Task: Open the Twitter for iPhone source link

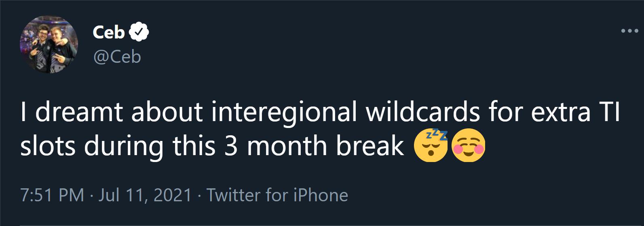Action: click(277, 195)
